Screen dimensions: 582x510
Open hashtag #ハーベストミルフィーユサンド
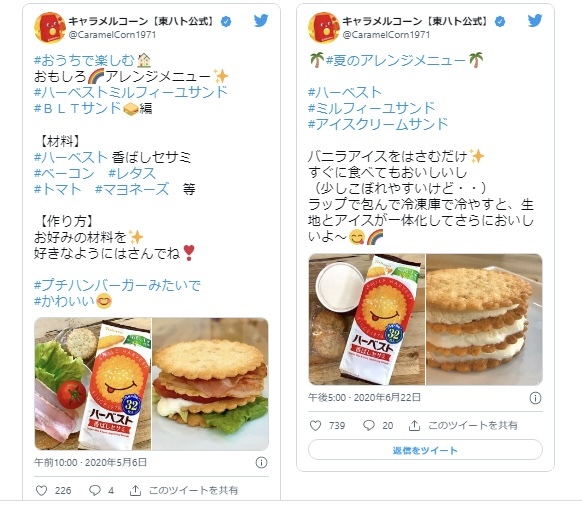click(131, 92)
